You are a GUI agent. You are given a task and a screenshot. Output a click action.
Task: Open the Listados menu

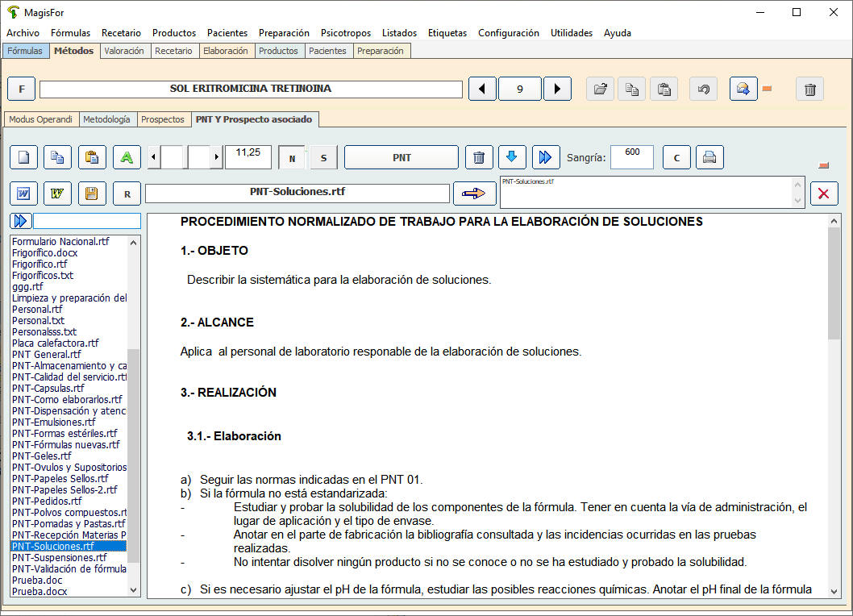tap(399, 32)
